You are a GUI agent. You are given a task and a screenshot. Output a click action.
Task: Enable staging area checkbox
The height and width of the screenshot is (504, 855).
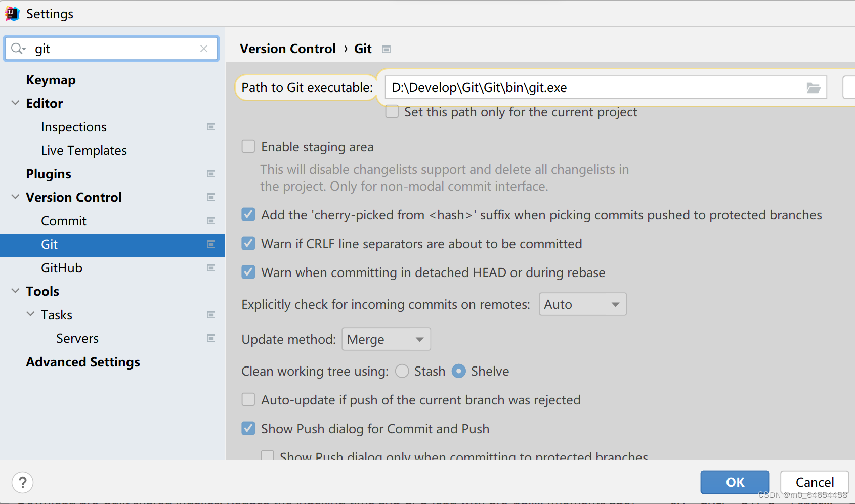(x=248, y=146)
